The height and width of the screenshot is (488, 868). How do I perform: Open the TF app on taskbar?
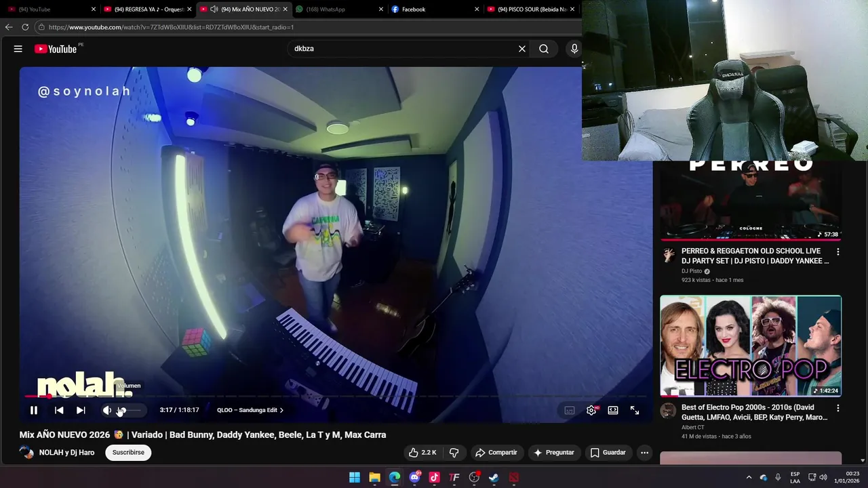tap(454, 477)
